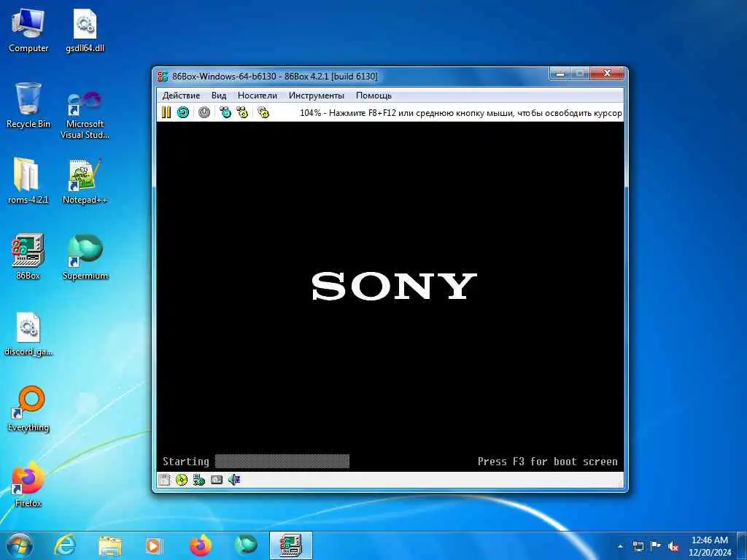Click the "Press F3 for boot screen" text

[547, 462]
